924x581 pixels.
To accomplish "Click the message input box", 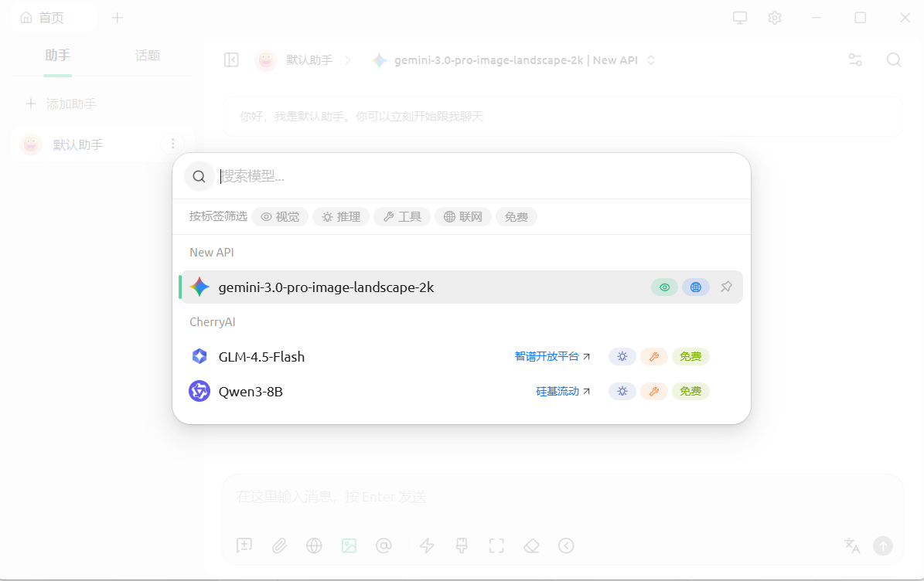I will [x=563, y=498].
